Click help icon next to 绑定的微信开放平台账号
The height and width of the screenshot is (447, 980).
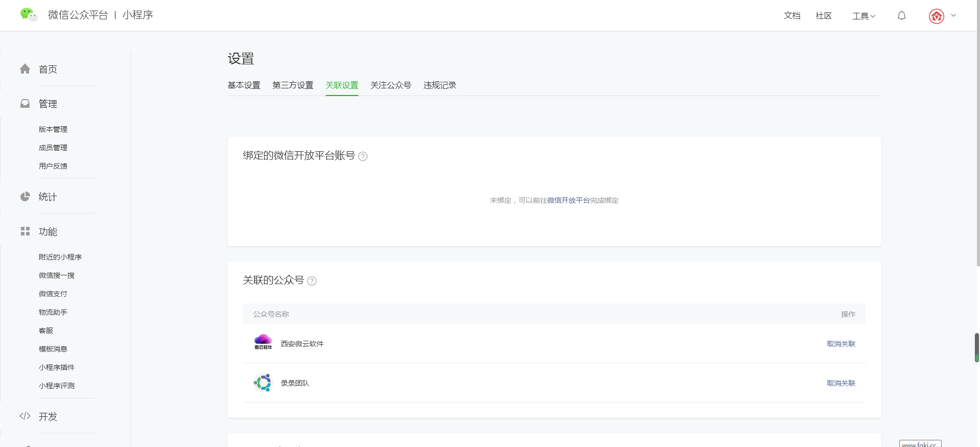[363, 156]
